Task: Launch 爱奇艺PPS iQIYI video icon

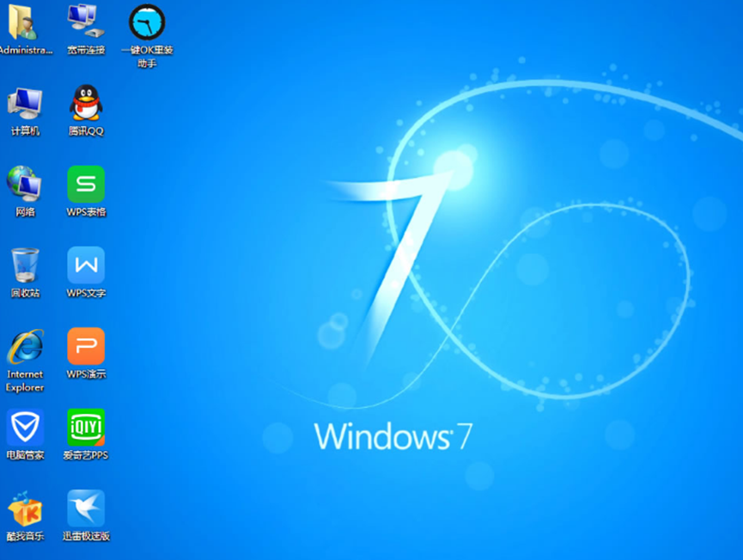Action: click(x=86, y=428)
